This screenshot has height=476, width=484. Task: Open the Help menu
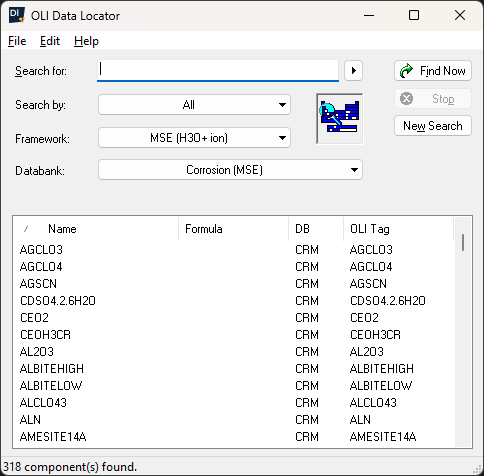coord(86,41)
